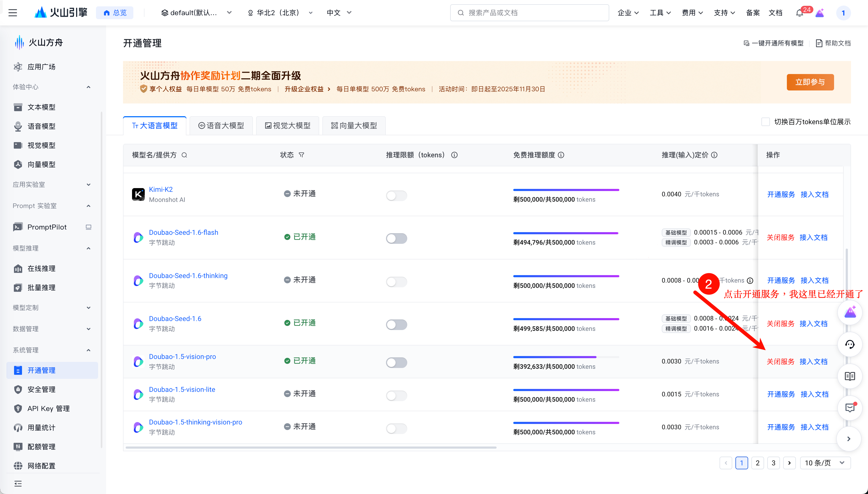
Task: Toggle the Doubao-1.5-vision-pro limit switch
Action: click(396, 362)
